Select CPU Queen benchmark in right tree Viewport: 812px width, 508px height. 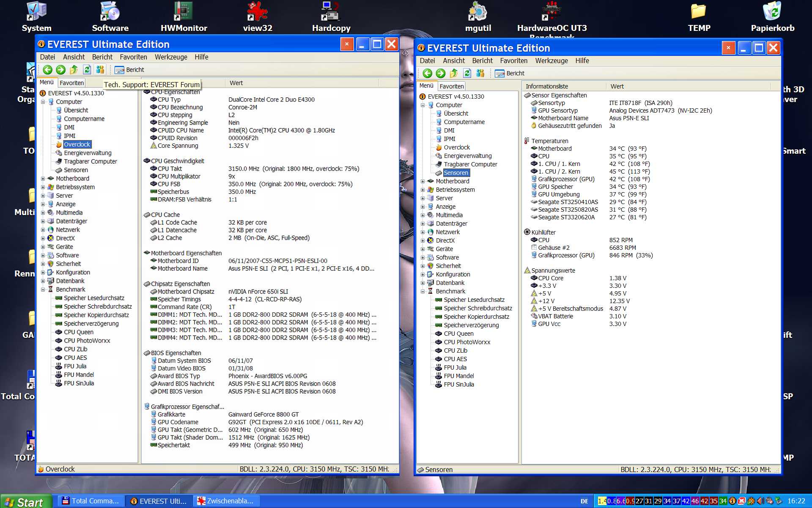click(458, 334)
